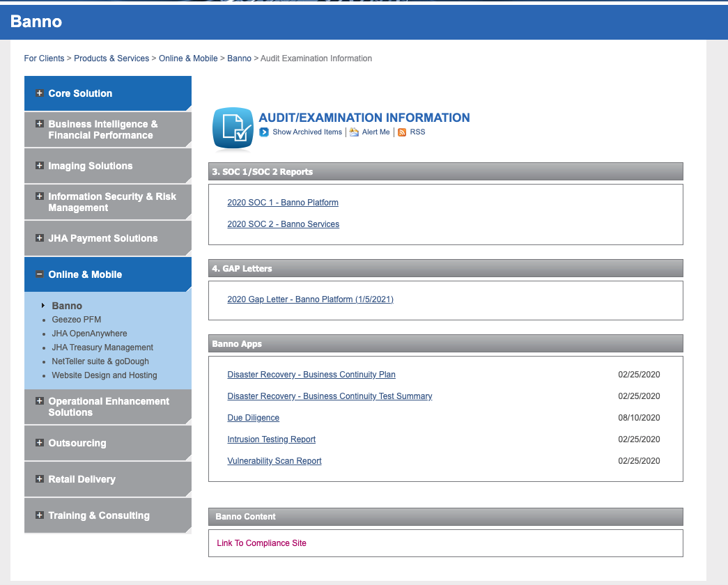Screen dimensions: 728x585
Task: Click the Alert Me envelope icon
Action: pos(354,132)
